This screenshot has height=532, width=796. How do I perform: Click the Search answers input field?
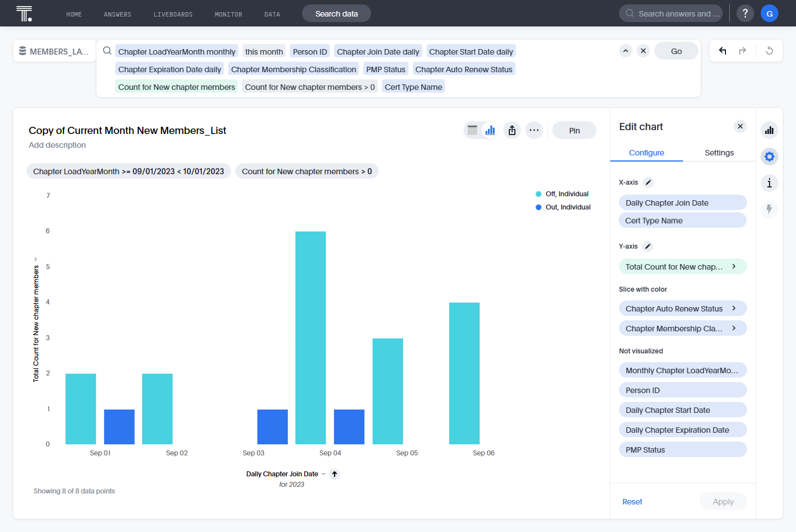671,13
